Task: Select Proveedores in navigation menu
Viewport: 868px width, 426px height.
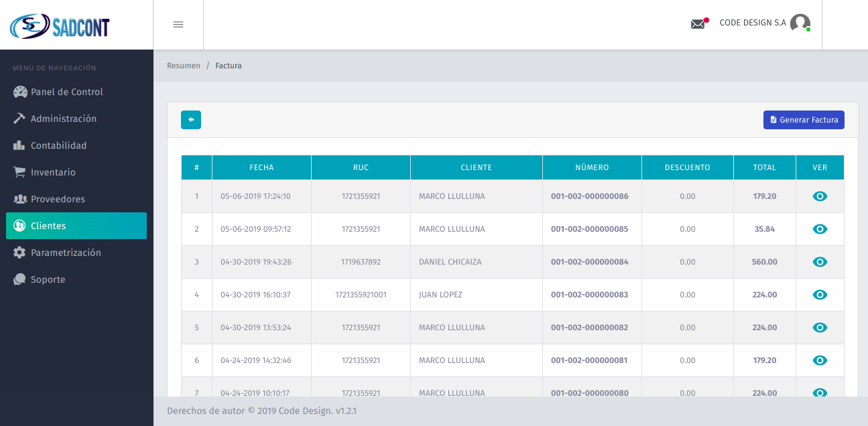Action: click(x=58, y=199)
